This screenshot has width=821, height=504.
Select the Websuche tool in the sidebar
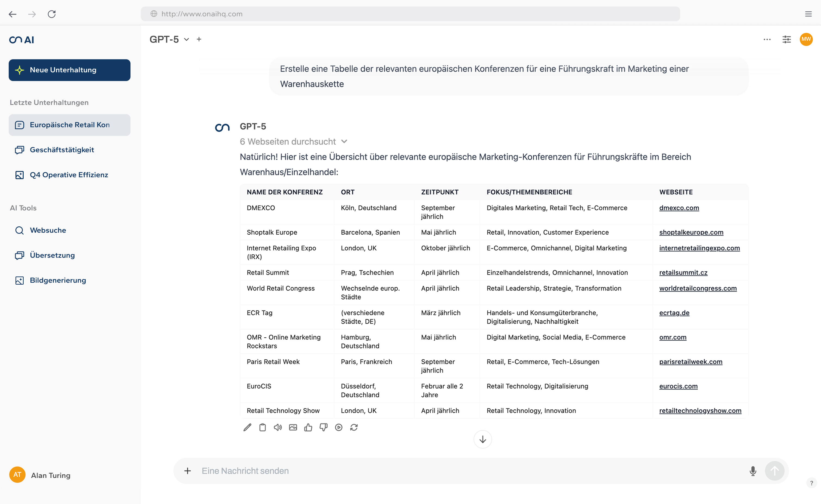48,230
